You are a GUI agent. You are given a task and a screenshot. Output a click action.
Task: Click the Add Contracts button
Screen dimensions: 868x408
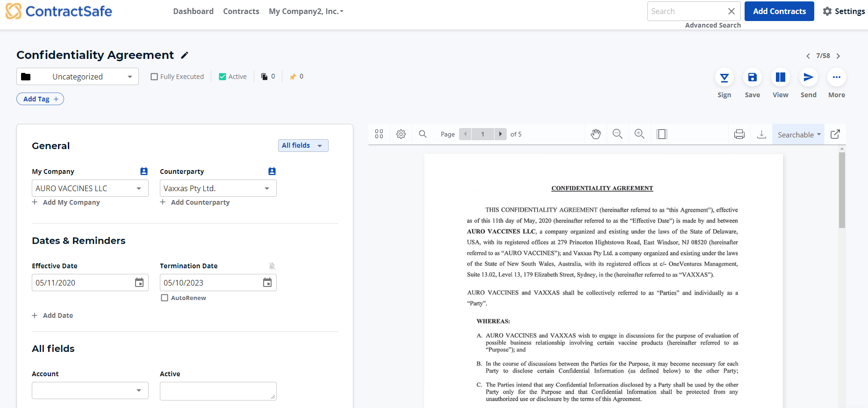point(779,11)
